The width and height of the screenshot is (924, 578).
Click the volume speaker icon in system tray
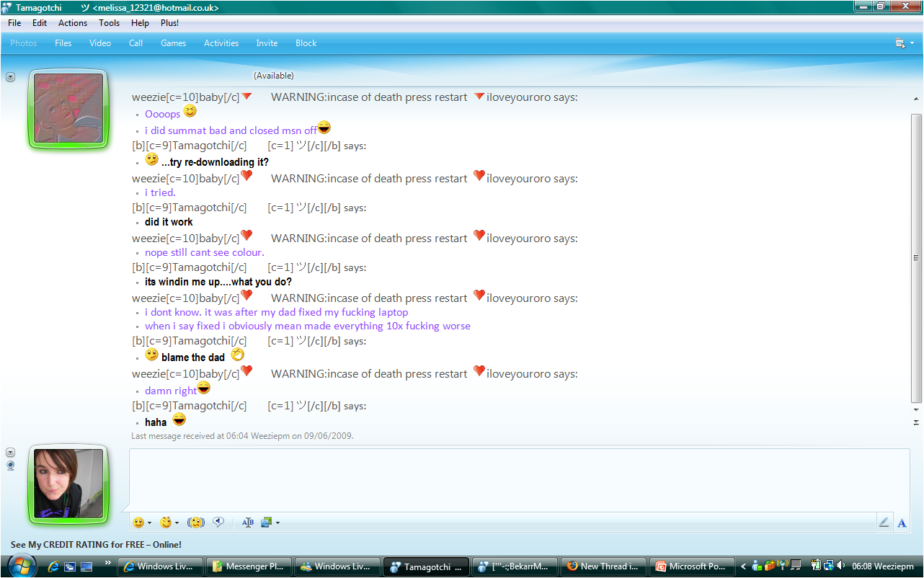[x=840, y=566]
